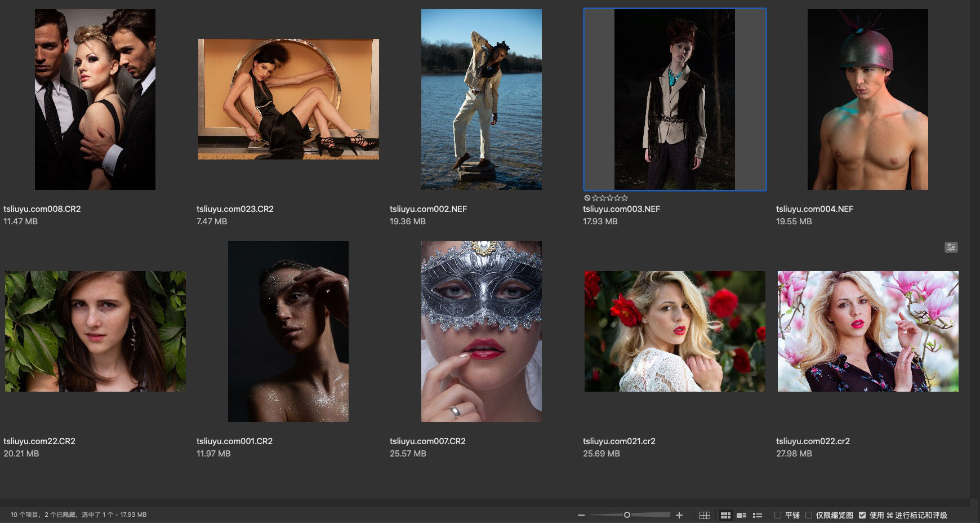Switch to the details view icon

coord(742,515)
